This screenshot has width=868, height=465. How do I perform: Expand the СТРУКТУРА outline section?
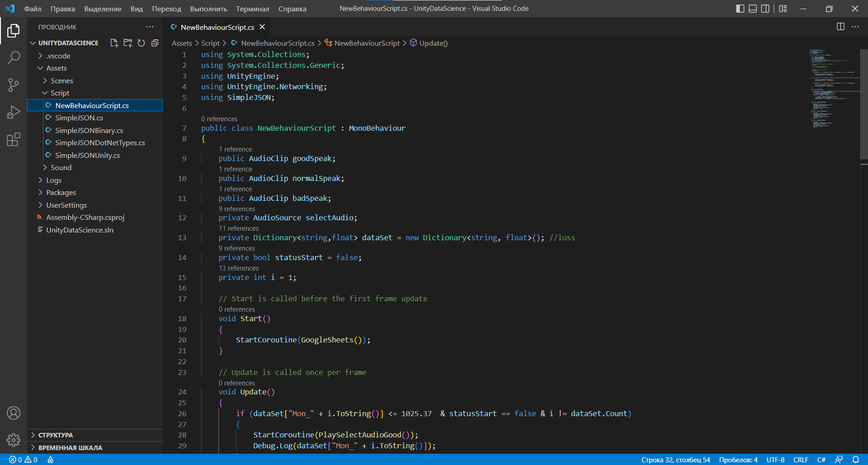95,435
